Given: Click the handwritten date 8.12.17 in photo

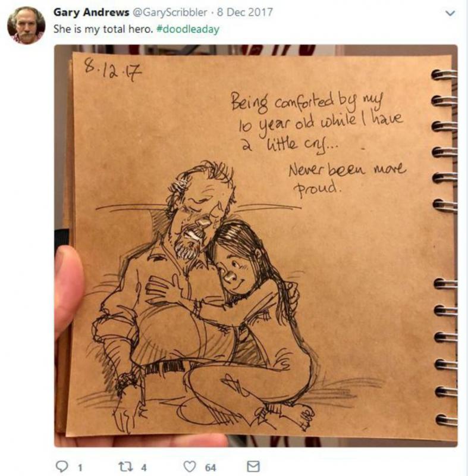Looking at the screenshot, I should [x=113, y=70].
